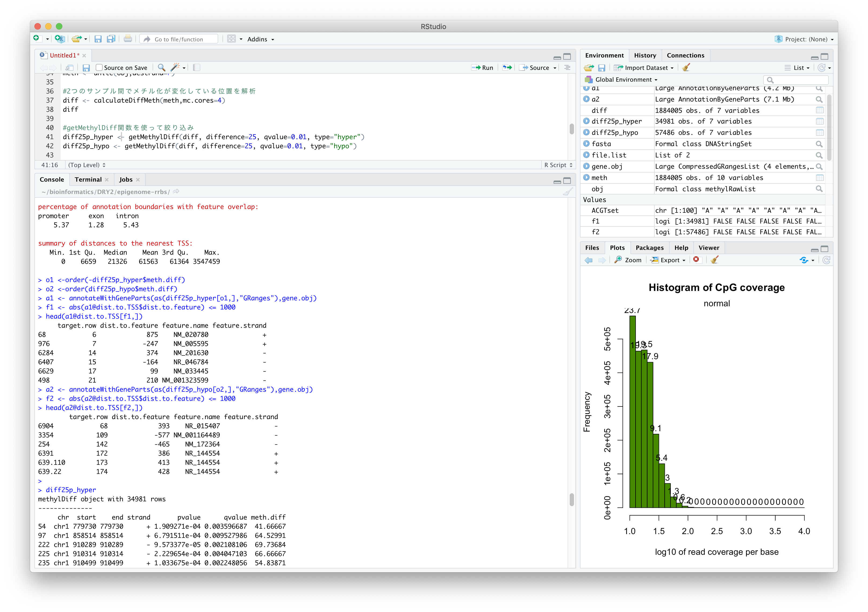
Task: Click the Zoom plot button
Action: (x=628, y=260)
